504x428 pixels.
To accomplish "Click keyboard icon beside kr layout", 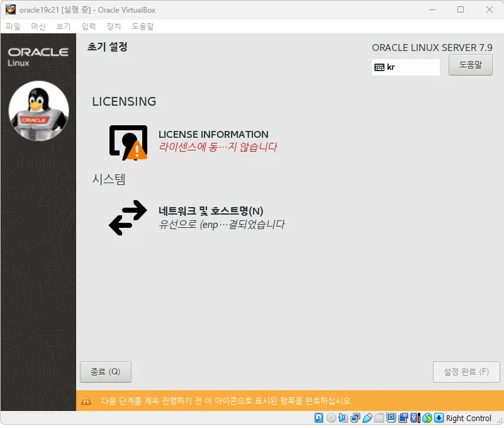I will pyautogui.click(x=379, y=67).
